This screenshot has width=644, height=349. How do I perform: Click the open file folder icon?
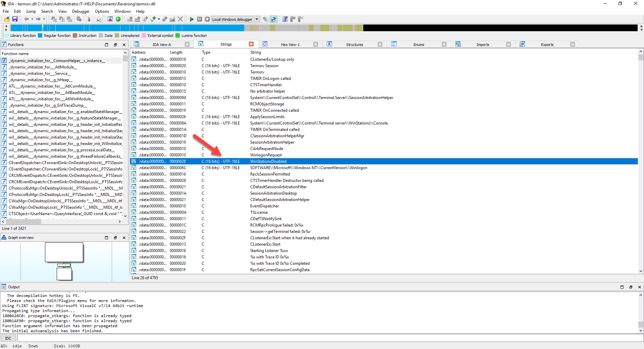click(x=7, y=19)
